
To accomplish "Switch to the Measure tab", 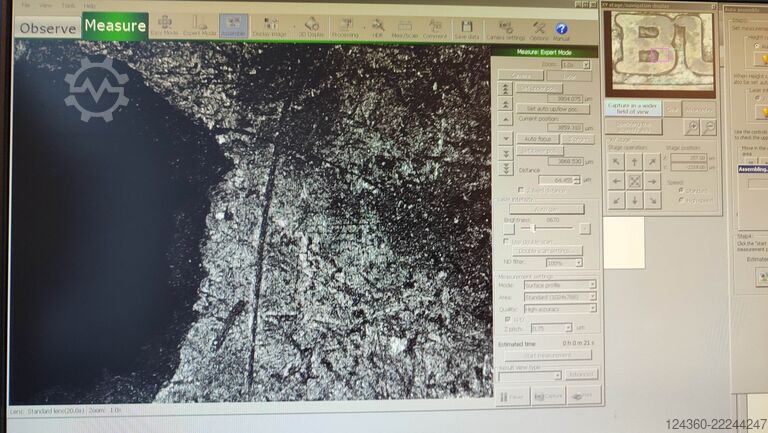I will pos(115,25).
